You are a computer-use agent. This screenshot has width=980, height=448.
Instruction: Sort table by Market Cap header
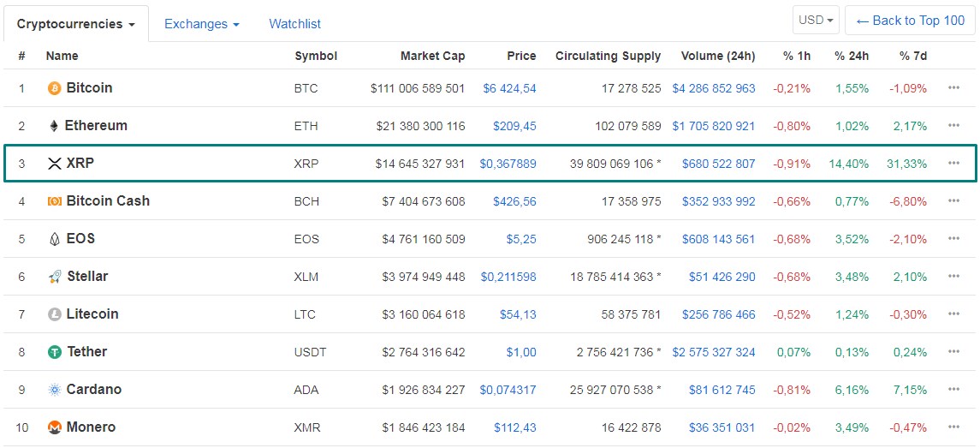[x=432, y=56]
